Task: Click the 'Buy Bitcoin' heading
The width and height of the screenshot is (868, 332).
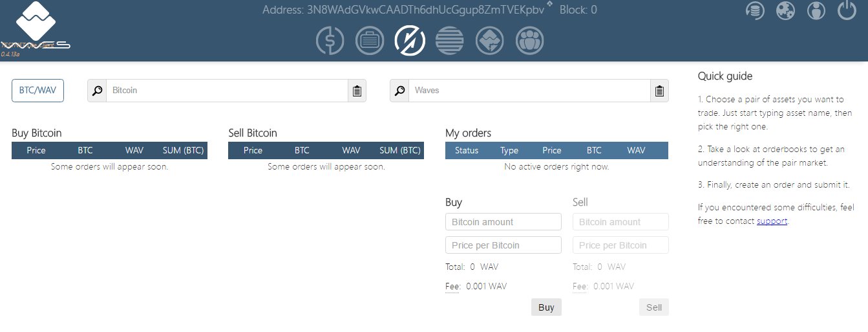Action: pyautogui.click(x=37, y=133)
